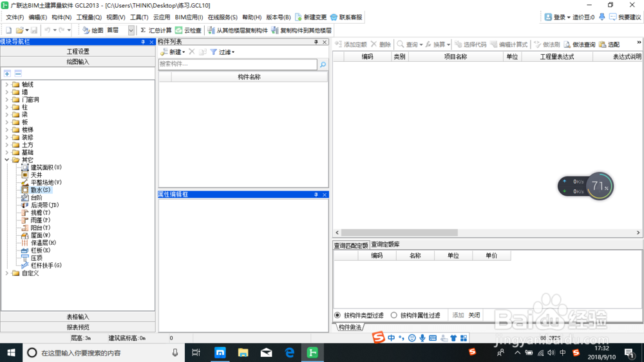Screen dimensions: 644x362
Task: Open the 构件(N) menu
Action: 62,17
